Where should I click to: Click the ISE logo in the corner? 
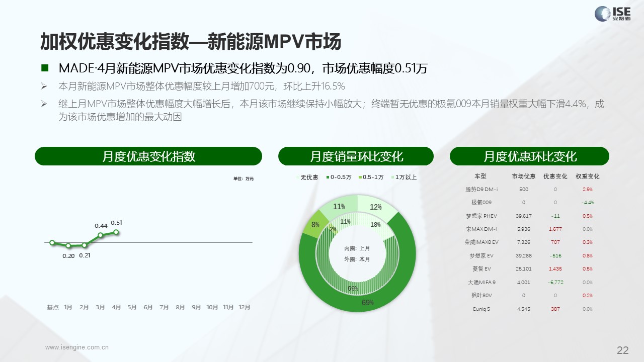(x=613, y=14)
